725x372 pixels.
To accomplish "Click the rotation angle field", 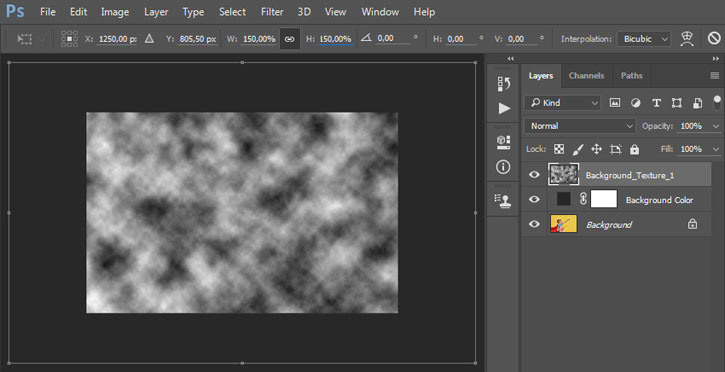I will 393,39.
